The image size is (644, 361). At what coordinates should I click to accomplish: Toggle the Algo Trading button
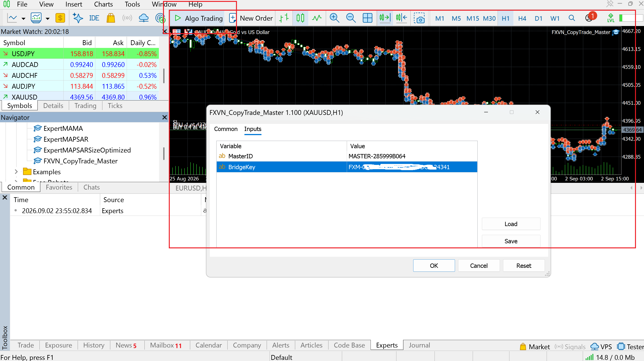(199, 18)
